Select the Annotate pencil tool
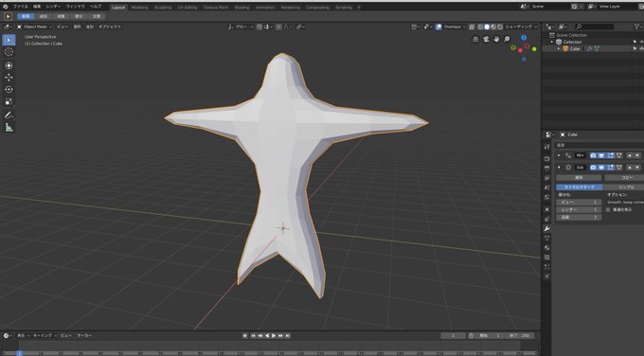 pos(9,116)
